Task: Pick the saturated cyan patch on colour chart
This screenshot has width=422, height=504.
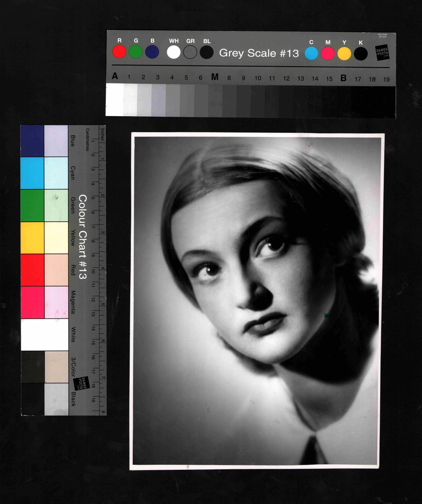Action: (x=32, y=173)
